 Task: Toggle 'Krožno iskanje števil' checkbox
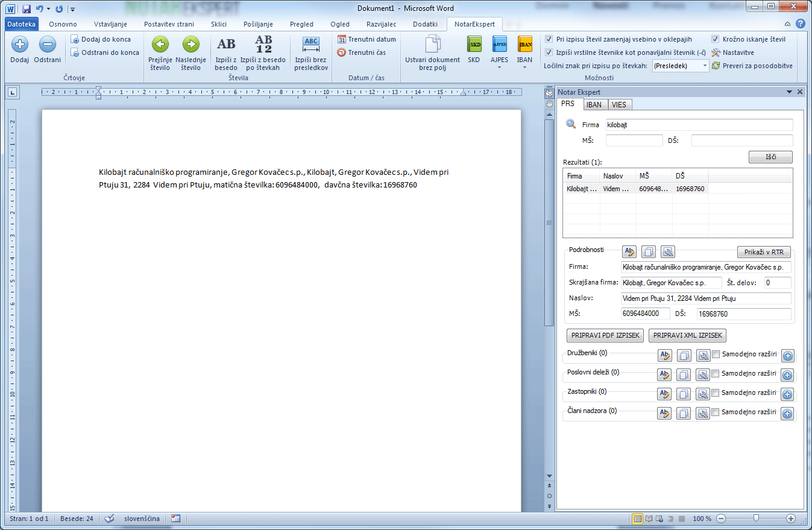(x=716, y=39)
